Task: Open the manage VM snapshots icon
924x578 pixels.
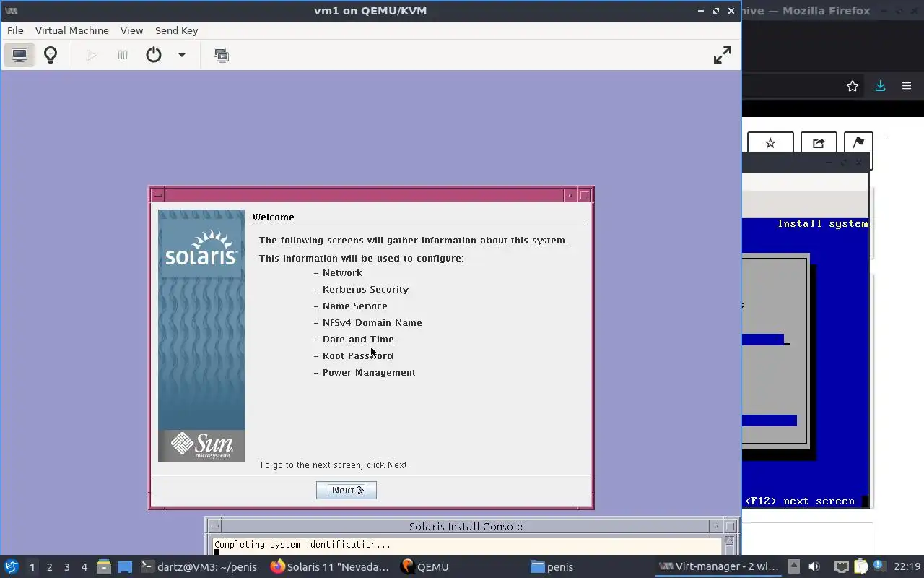Action: [221, 55]
